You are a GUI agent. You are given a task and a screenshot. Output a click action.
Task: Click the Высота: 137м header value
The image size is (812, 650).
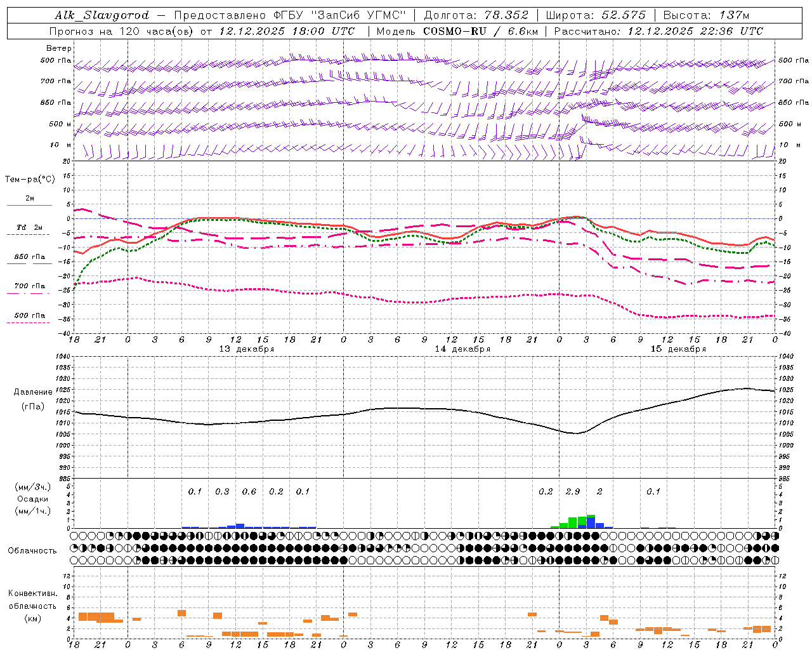click(707, 15)
